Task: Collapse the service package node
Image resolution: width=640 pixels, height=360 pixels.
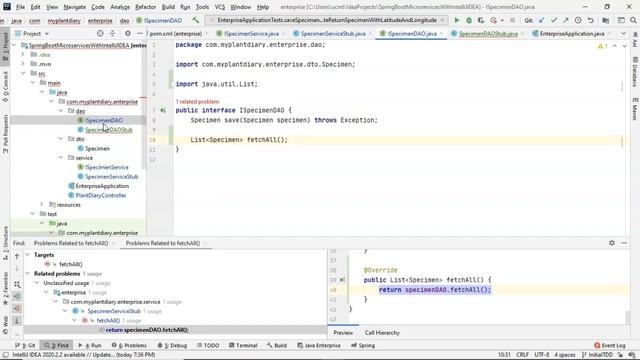Action: 61,158
